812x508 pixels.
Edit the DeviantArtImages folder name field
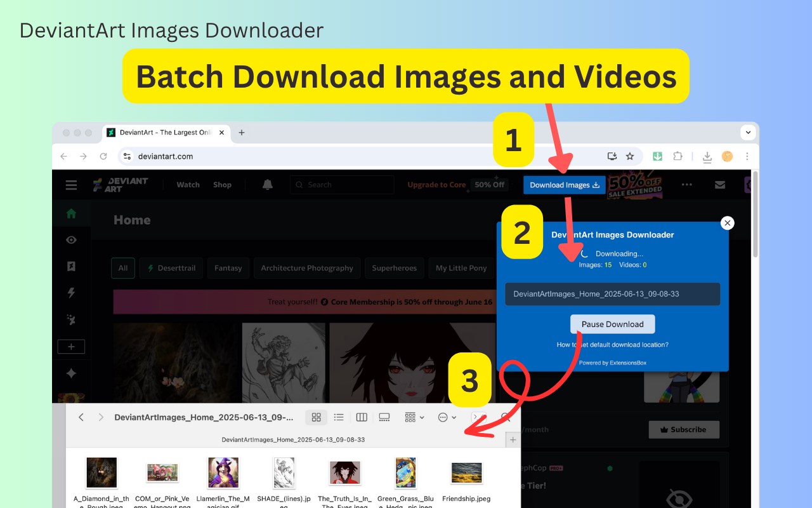tap(613, 294)
